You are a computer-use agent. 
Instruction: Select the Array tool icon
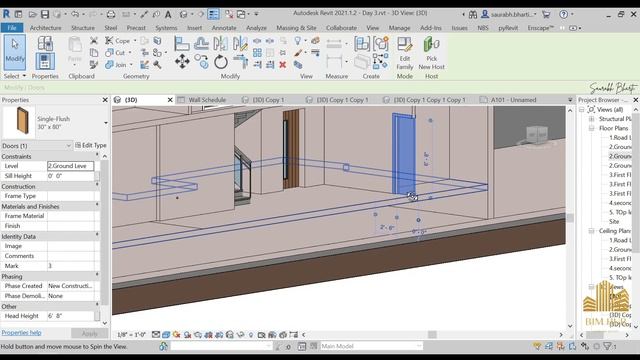click(x=257, y=53)
